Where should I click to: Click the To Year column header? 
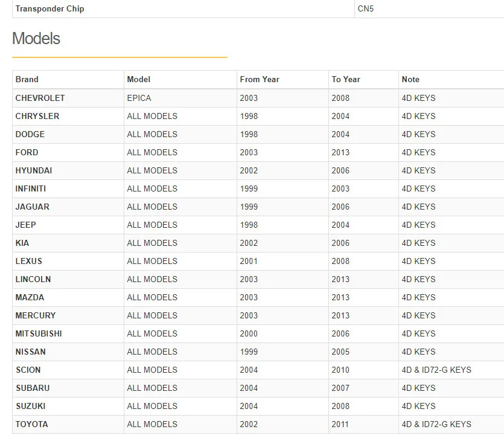[x=346, y=79]
